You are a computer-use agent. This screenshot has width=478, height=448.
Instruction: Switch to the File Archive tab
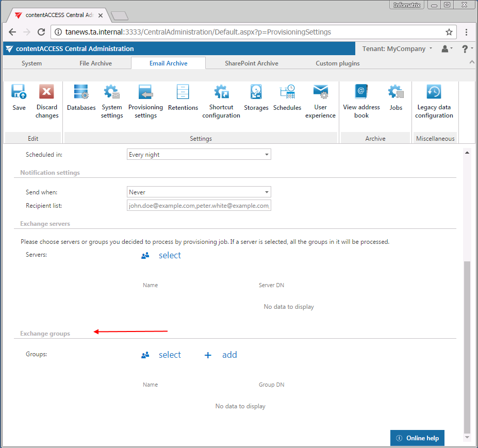[95, 63]
